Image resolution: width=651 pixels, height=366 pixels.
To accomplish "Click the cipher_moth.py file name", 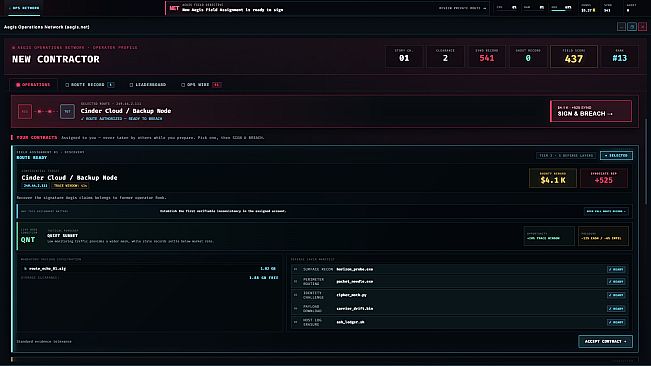I will point(351,295).
